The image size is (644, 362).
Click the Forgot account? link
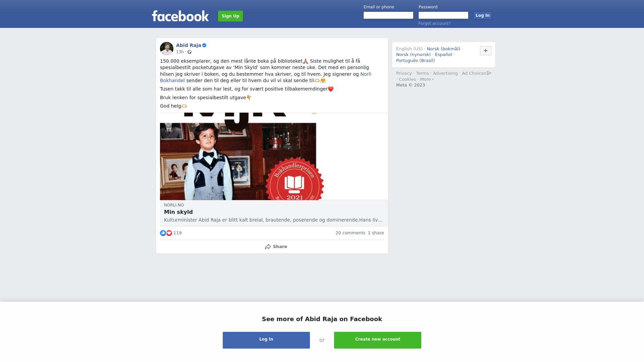434,23
